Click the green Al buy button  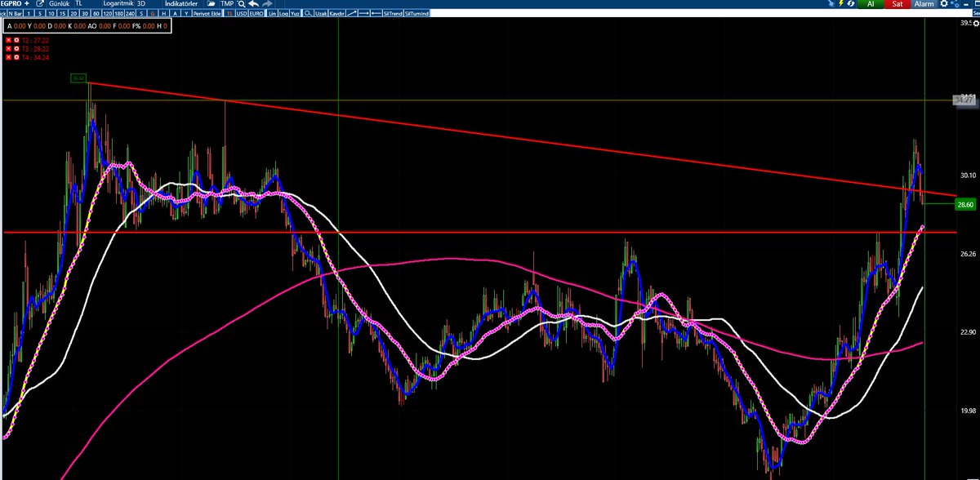[871, 4]
